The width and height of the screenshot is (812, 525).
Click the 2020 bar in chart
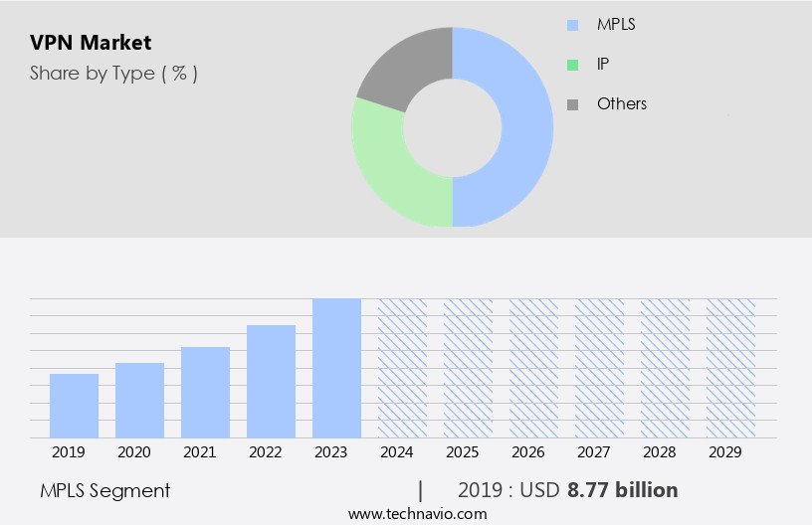point(139,400)
